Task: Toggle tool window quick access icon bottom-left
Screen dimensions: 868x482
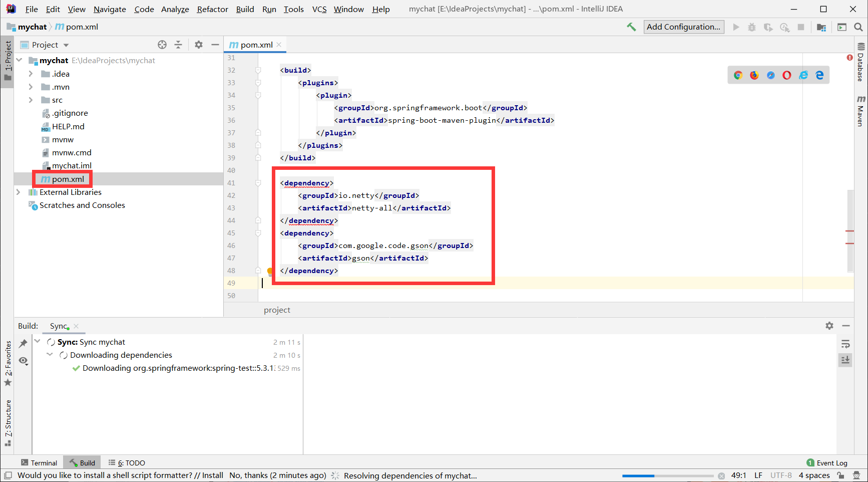Action: tap(8, 475)
